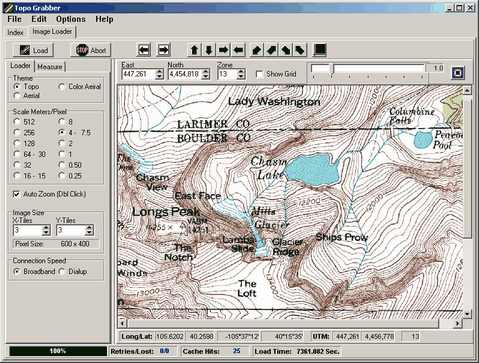This screenshot has height=363, width=479.
Task: Click the pan down arrow icon
Action: point(209,50)
